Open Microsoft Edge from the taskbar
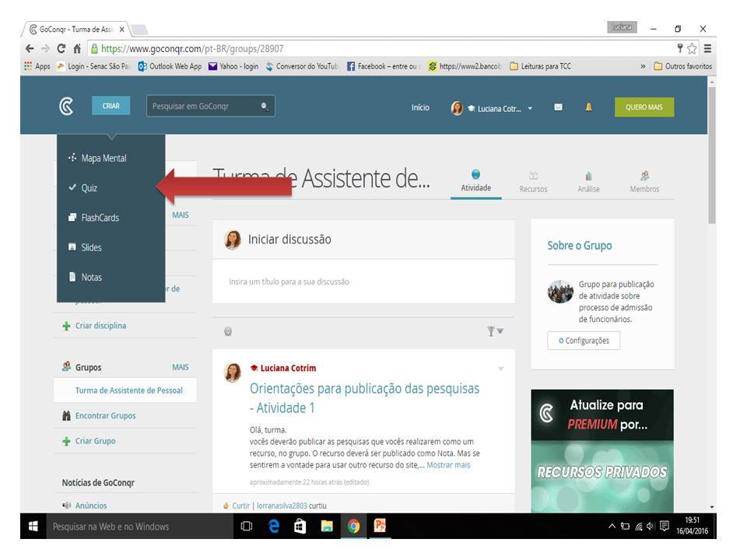 click(x=273, y=527)
